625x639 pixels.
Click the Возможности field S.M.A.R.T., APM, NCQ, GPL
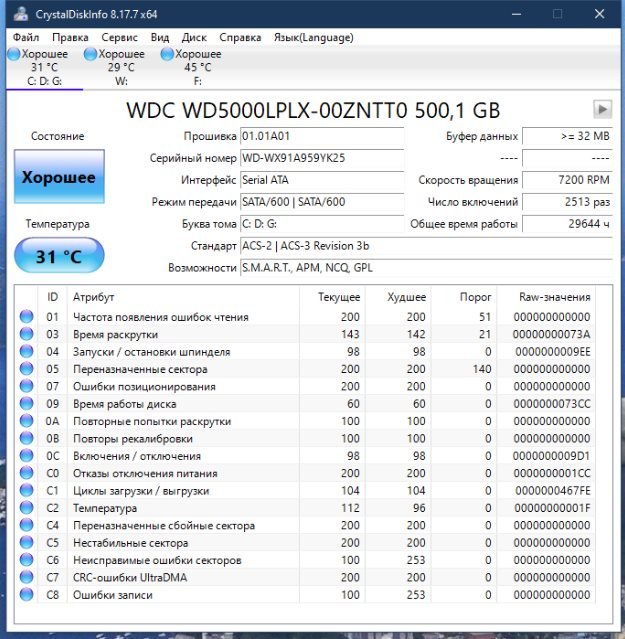click(x=426, y=268)
